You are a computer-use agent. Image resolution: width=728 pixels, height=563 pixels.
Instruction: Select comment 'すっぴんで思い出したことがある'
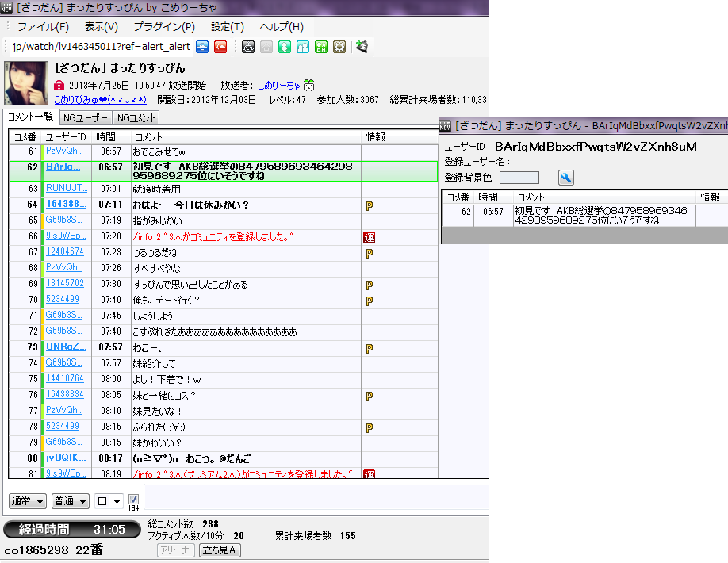click(x=223, y=285)
